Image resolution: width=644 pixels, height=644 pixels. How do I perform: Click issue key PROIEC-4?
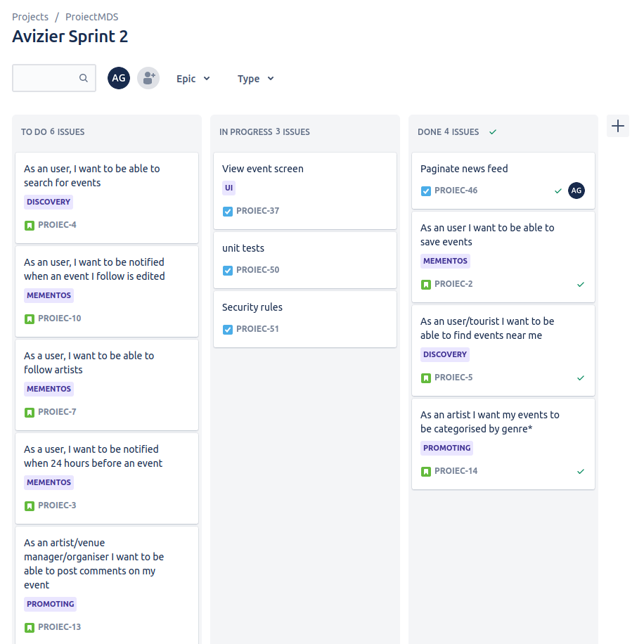click(x=57, y=225)
